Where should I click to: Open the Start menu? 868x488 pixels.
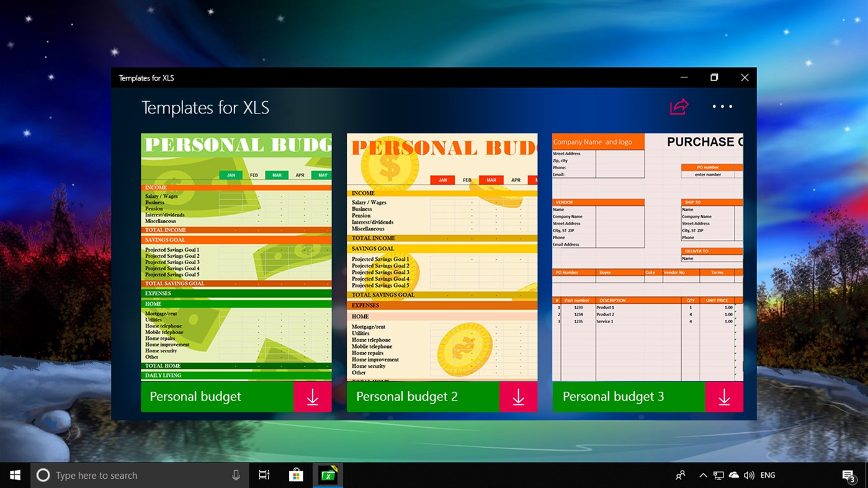[15, 475]
